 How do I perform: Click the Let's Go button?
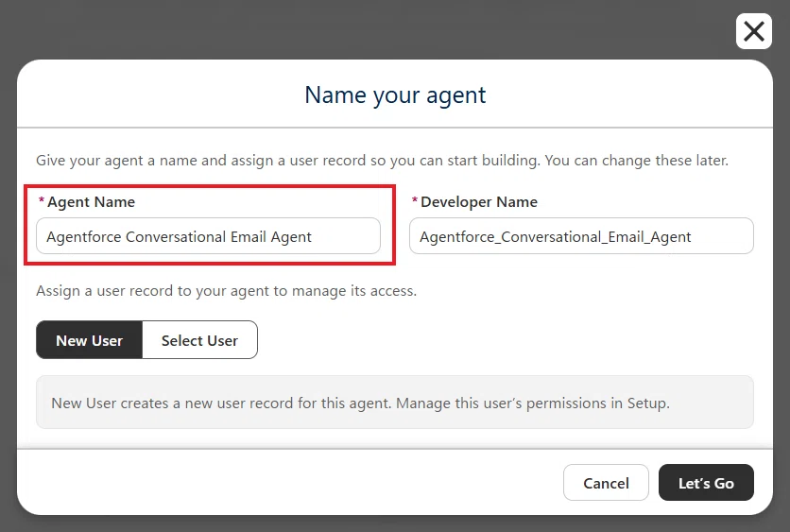(x=706, y=483)
